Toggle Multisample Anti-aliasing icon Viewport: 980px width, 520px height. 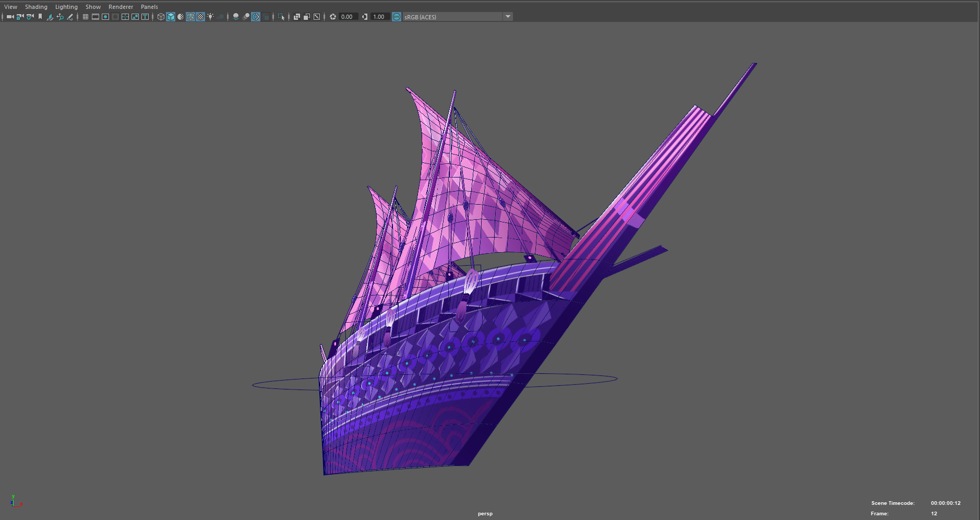tap(256, 17)
